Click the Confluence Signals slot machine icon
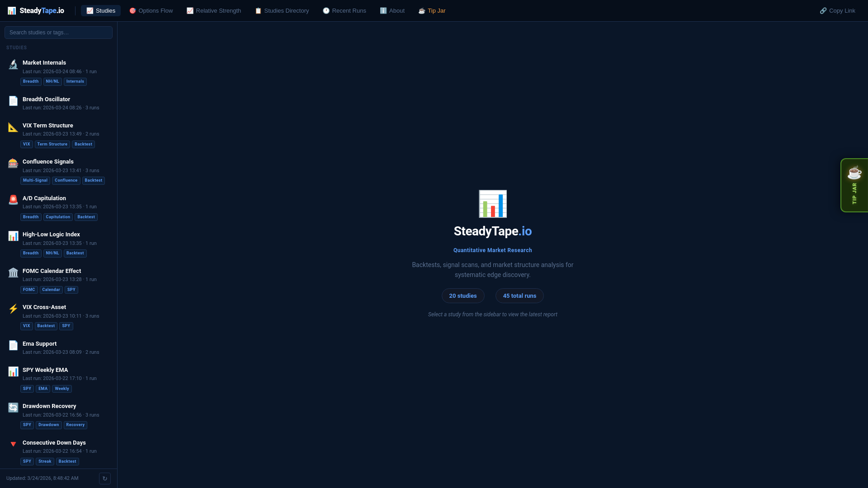Viewport: 868px width, 488px height. tap(13, 163)
